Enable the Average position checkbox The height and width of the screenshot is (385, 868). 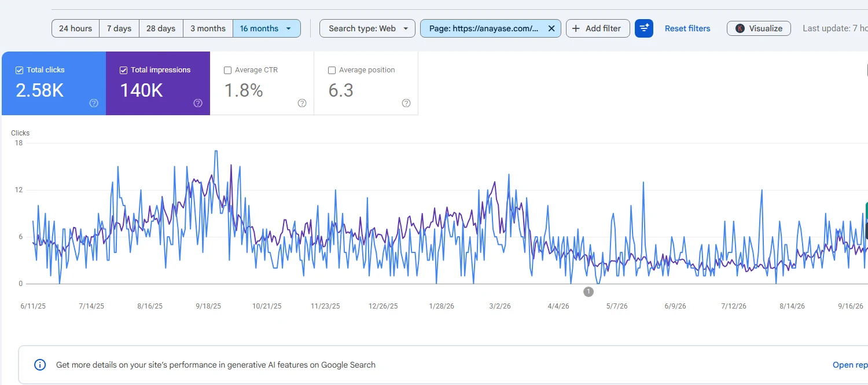(x=332, y=70)
